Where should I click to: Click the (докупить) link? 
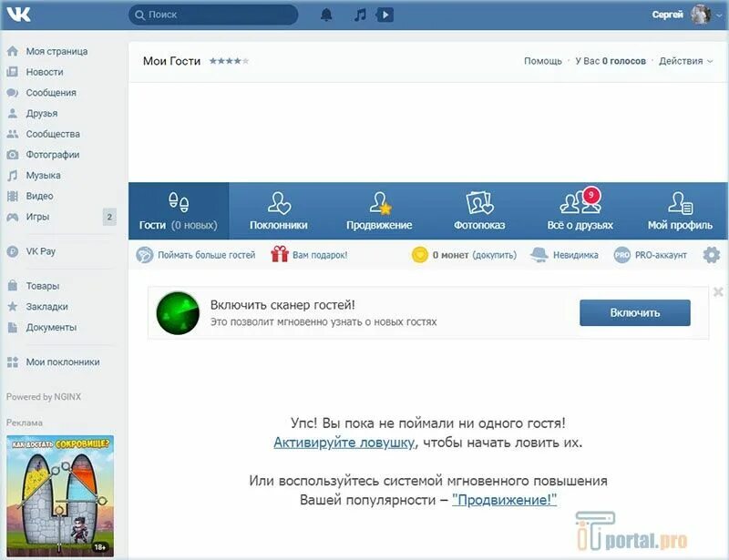click(494, 255)
